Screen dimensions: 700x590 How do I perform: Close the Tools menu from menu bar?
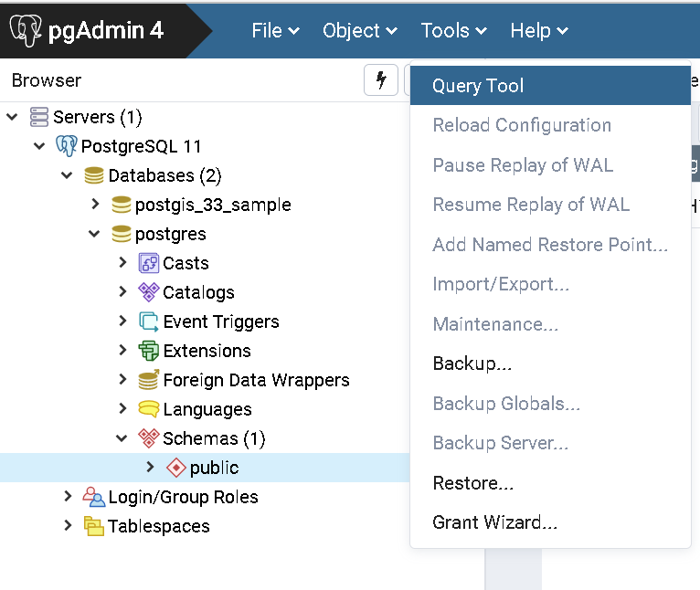pos(453,31)
